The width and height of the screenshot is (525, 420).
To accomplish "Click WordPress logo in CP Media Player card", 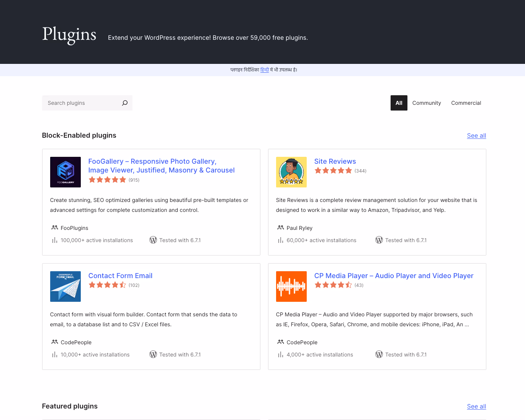I will click(x=379, y=354).
